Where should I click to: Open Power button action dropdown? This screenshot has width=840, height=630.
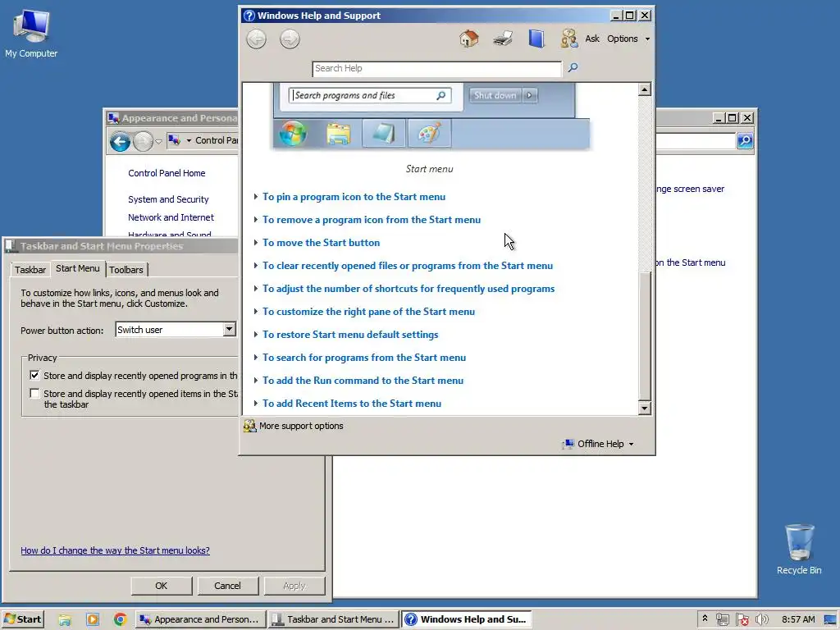(230, 330)
